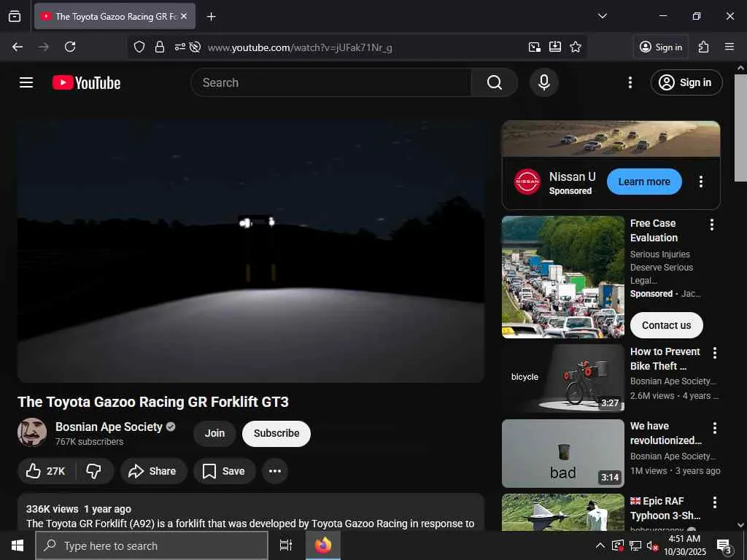Image resolution: width=747 pixels, height=560 pixels.
Task: Click the muted speaker volume tray icon
Action: tap(652, 545)
